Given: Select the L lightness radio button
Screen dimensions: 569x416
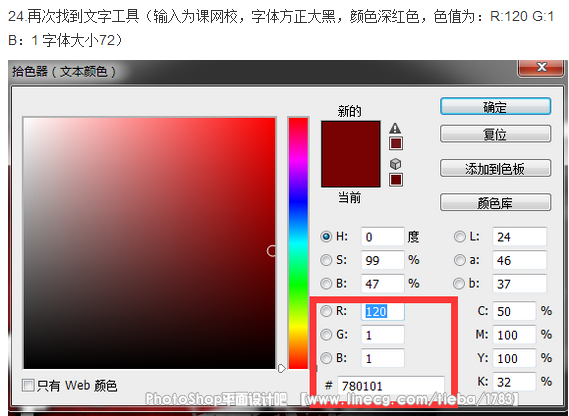Looking at the screenshot, I should click(459, 237).
